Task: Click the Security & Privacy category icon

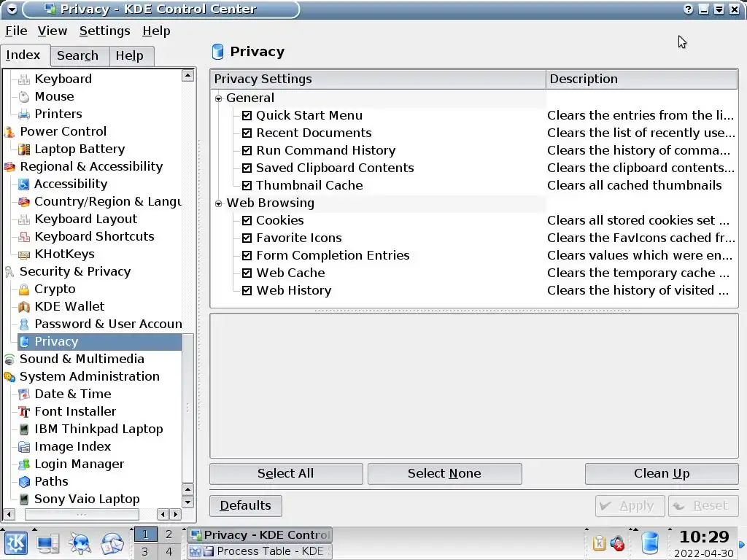Action: coord(9,272)
